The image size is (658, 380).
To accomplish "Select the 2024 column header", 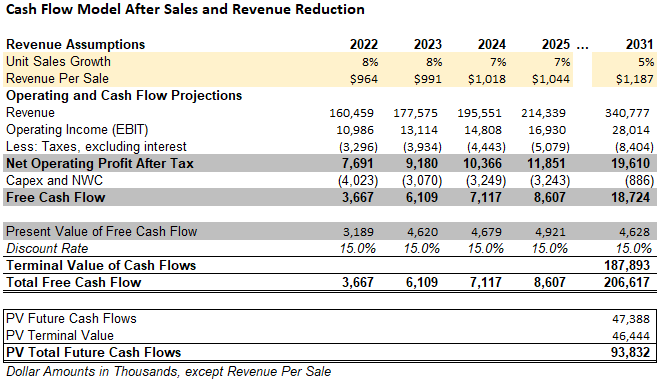I will (x=492, y=44).
